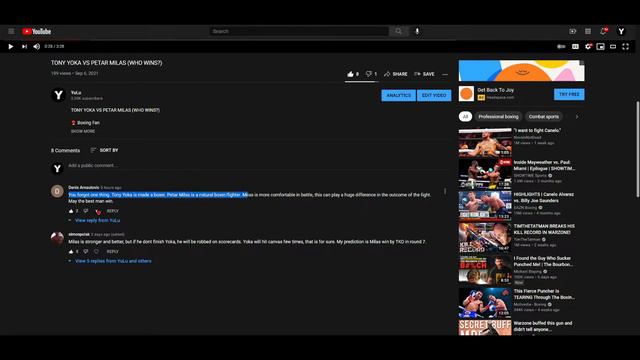
Task: Open the SORT BY comments dropdown
Action: tap(104, 150)
